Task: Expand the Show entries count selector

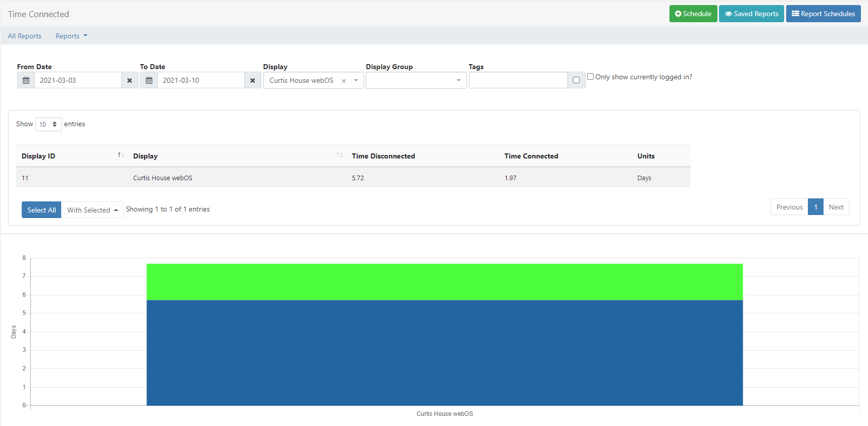Action: 49,124
